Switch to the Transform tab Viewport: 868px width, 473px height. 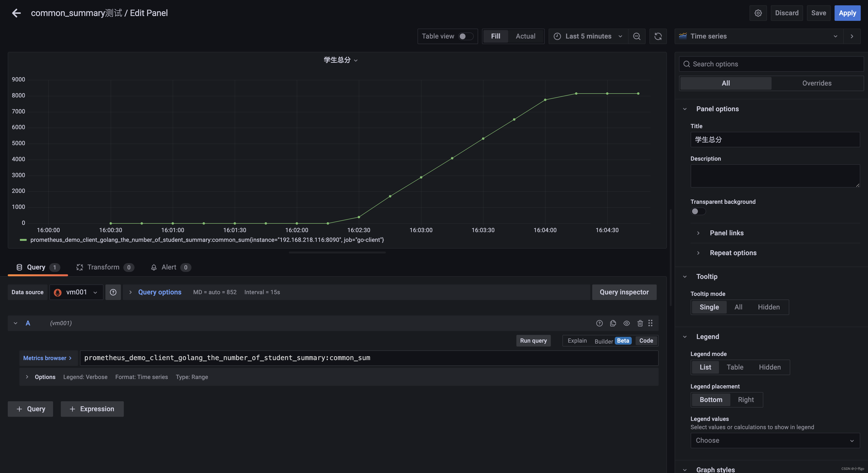(x=103, y=267)
